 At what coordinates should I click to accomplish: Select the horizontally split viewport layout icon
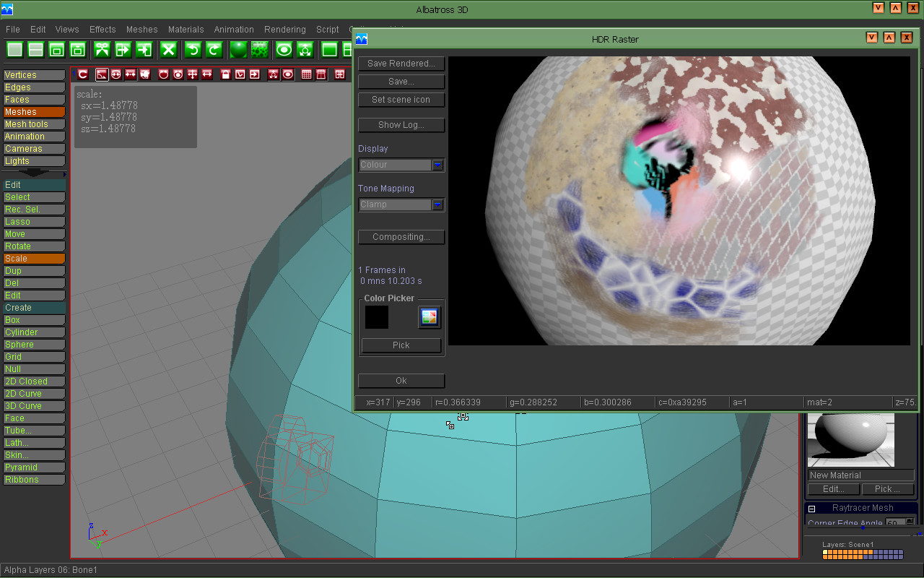(35, 49)
